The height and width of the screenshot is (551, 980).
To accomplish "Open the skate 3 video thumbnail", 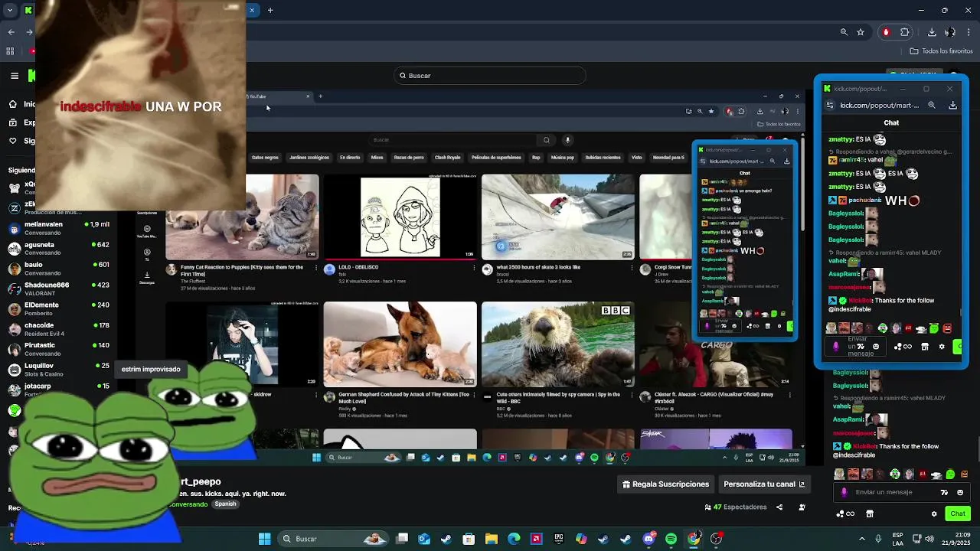I will point(558,217).
